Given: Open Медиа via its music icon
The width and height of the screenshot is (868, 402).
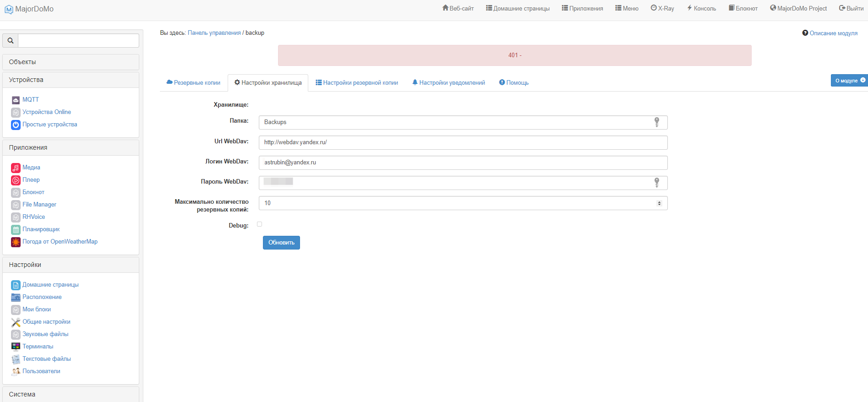Looking at the screenshot, I should pyautogui.click(x=16, y=168).
